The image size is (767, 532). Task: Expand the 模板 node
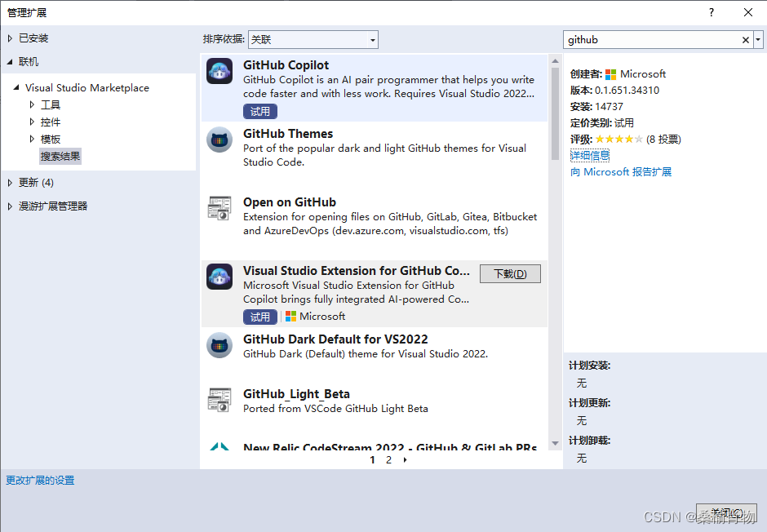[x=32, y=139]
